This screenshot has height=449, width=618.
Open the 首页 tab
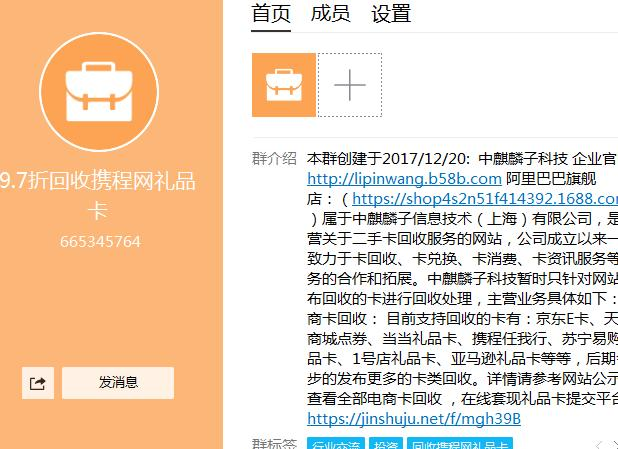(x=271, y=14)
